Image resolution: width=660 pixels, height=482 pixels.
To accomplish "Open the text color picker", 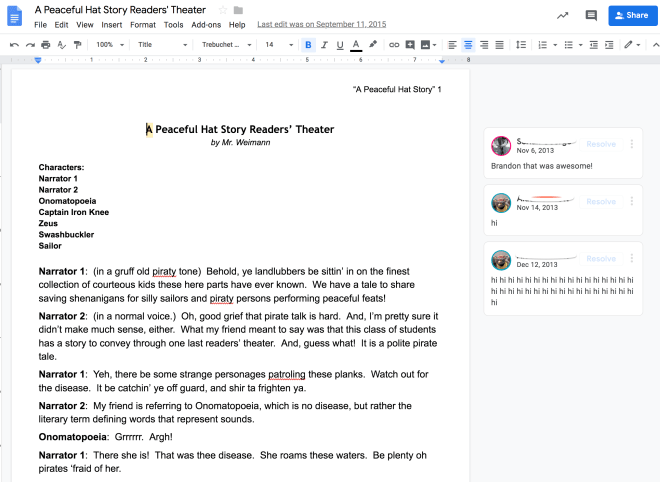I will click(x=356, y=45).
